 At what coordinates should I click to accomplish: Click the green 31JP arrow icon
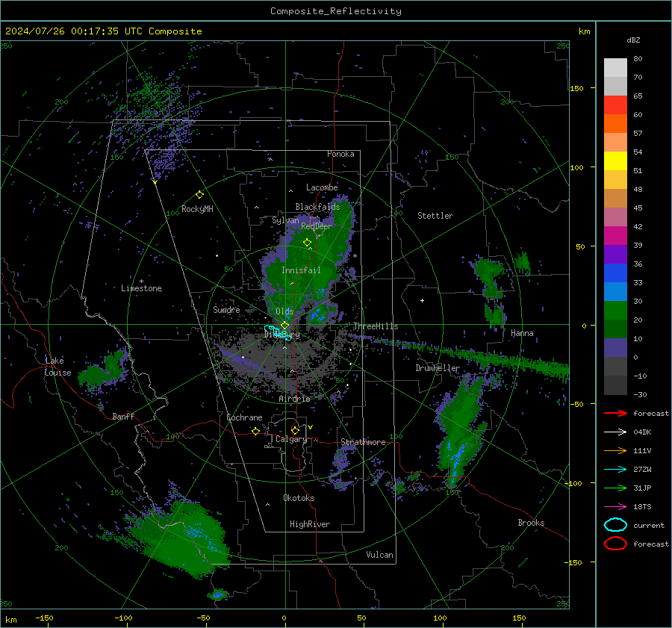(615, 488)
